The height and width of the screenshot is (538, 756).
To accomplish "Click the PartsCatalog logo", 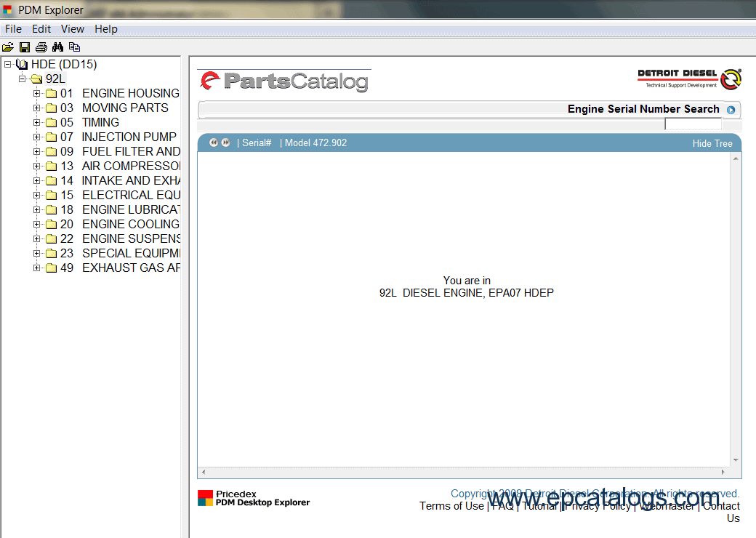I will pyautogui.click(x=284, y=81).
